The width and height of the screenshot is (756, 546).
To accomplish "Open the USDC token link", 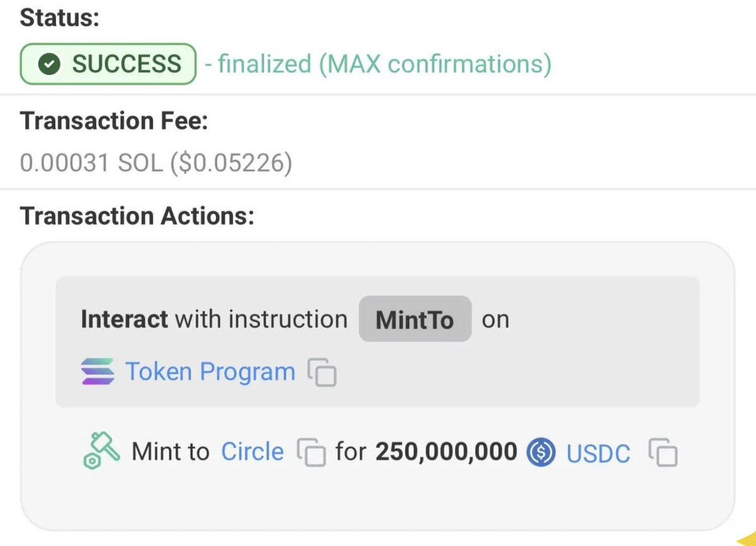I will (598, 453).
